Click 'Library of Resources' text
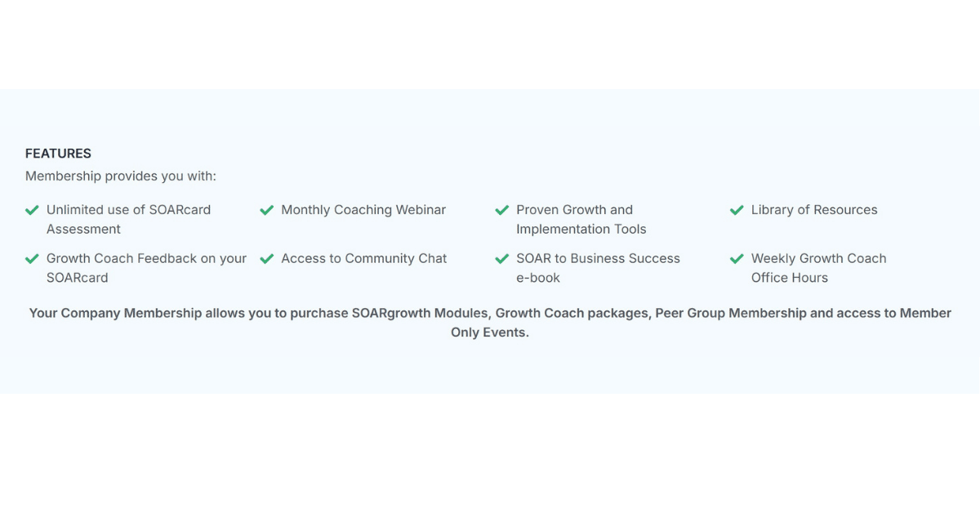Screen dimensions: 980x513 point(814,210)
